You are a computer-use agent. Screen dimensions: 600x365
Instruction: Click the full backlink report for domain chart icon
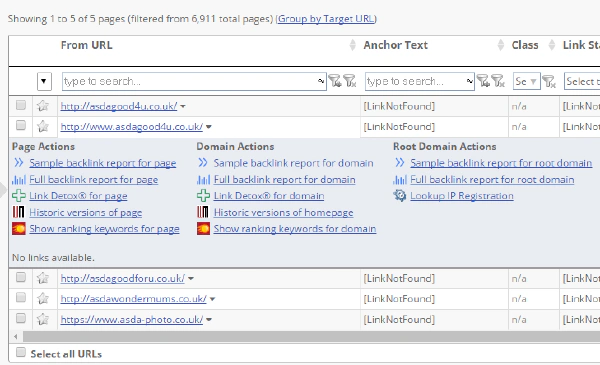pos(203,179)
